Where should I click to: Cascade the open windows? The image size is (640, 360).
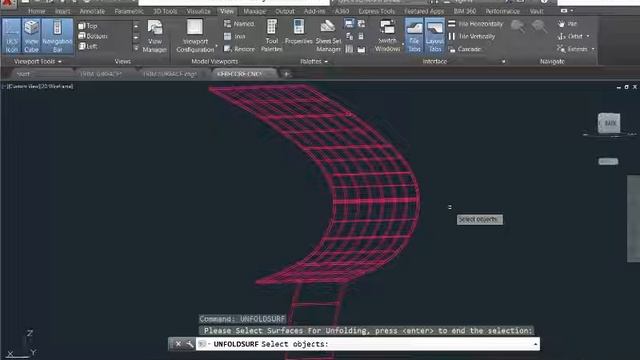click(x=465, y=49)
